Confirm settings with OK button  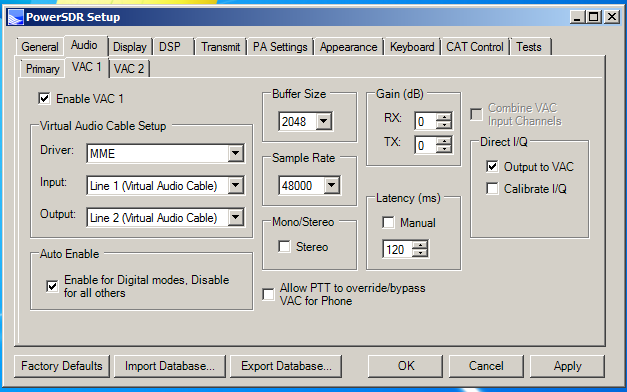tap(405, 366)
